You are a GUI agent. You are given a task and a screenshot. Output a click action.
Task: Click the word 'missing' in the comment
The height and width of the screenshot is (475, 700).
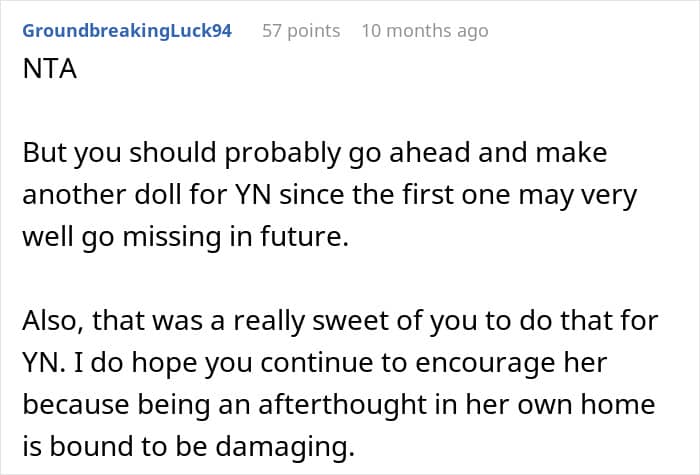coord(171,238)
